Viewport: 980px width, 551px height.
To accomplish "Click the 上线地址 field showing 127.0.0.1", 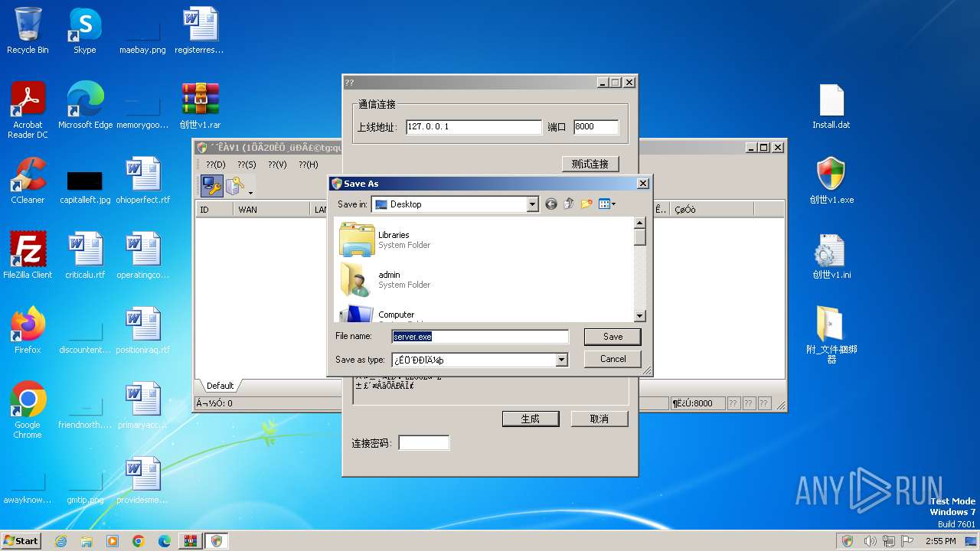I will [x=473, y=127].
